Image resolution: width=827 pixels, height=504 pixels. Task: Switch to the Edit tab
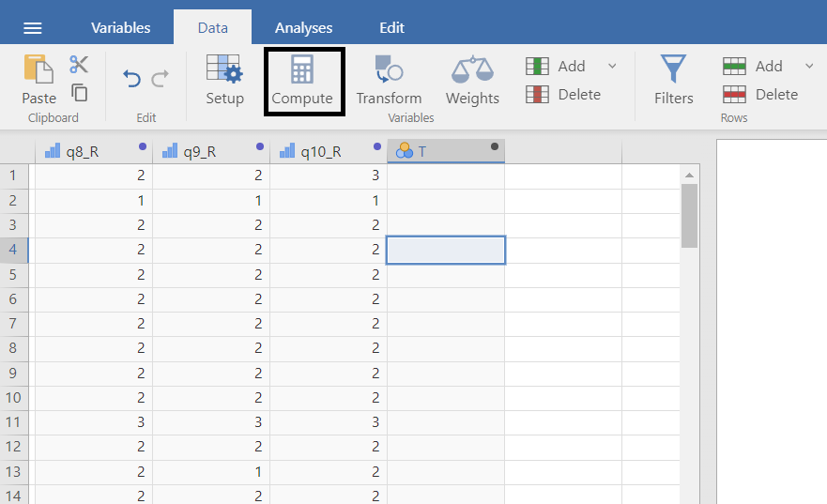[x=391, y=27]
